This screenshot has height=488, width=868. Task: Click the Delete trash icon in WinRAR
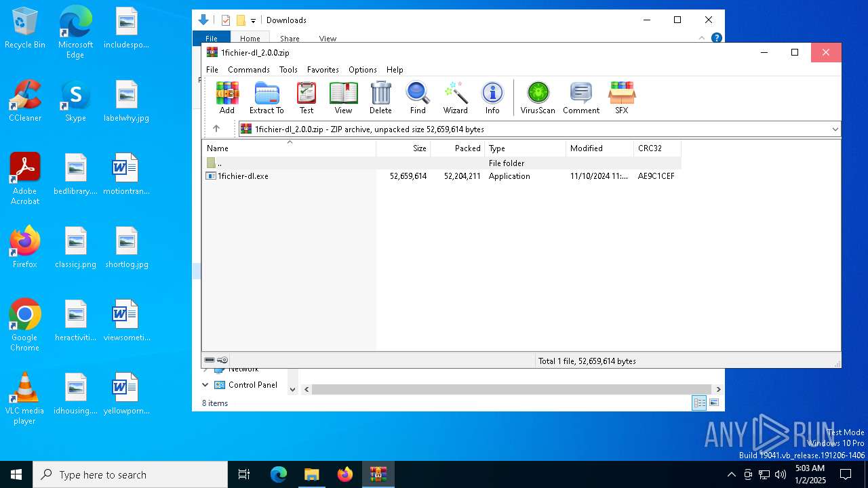380,98
